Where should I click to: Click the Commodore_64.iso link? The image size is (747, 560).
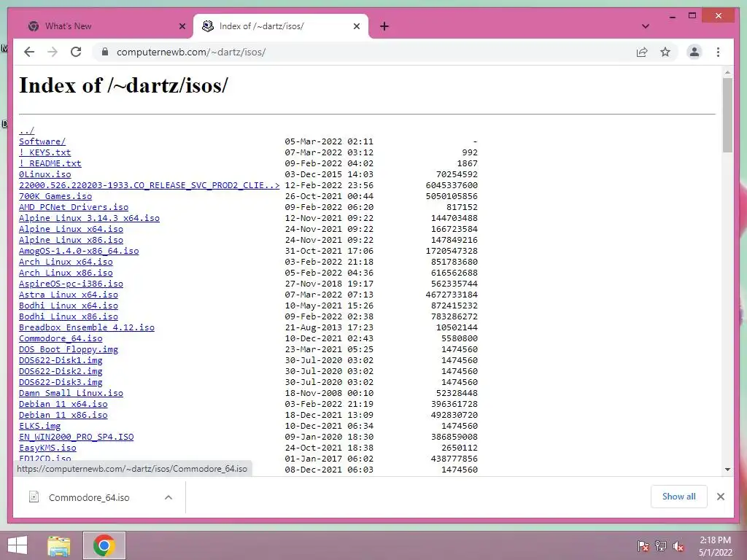(x=61, y=338)
